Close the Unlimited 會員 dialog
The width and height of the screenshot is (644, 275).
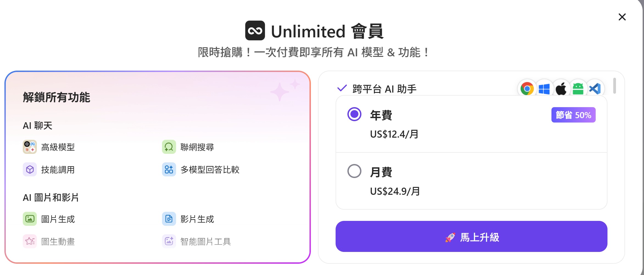tap(622, 17)
